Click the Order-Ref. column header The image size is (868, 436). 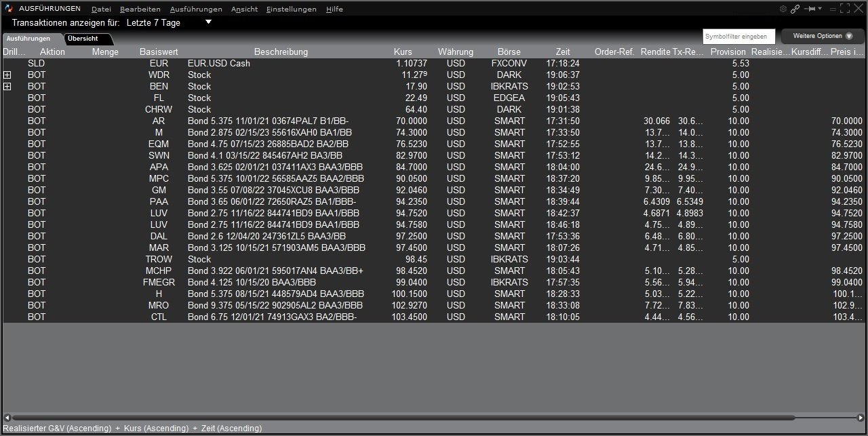(x=614, y=52)
